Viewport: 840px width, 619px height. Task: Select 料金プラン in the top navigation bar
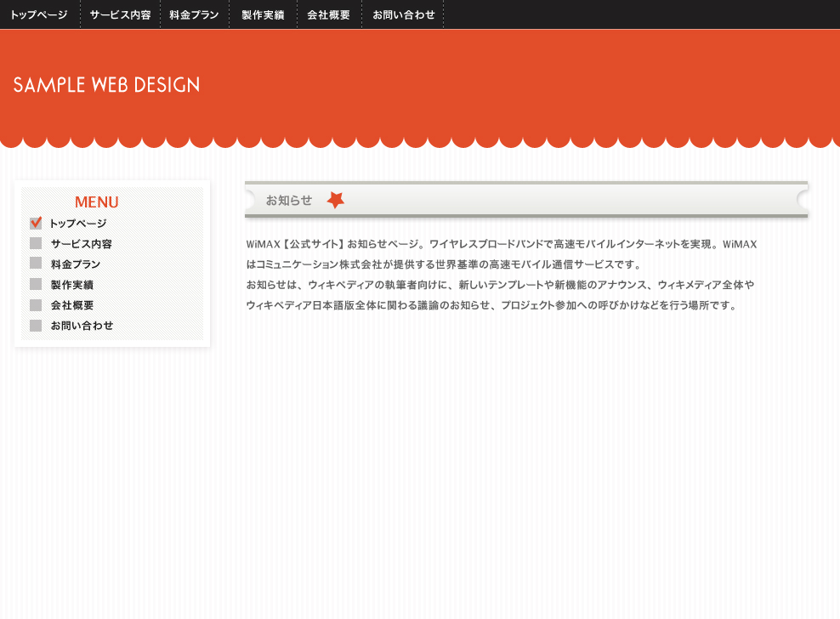click(194, 14)
